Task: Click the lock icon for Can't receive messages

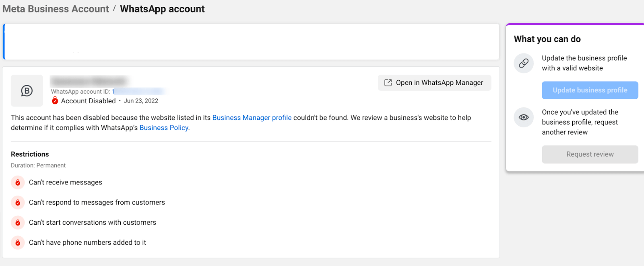Action: [x=18, y=182]
